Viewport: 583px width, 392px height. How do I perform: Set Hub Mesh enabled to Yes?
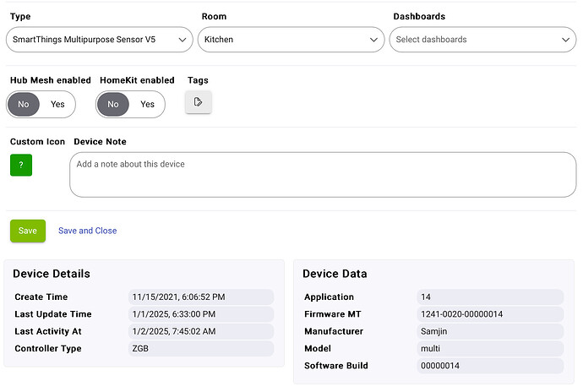(57, 104)
